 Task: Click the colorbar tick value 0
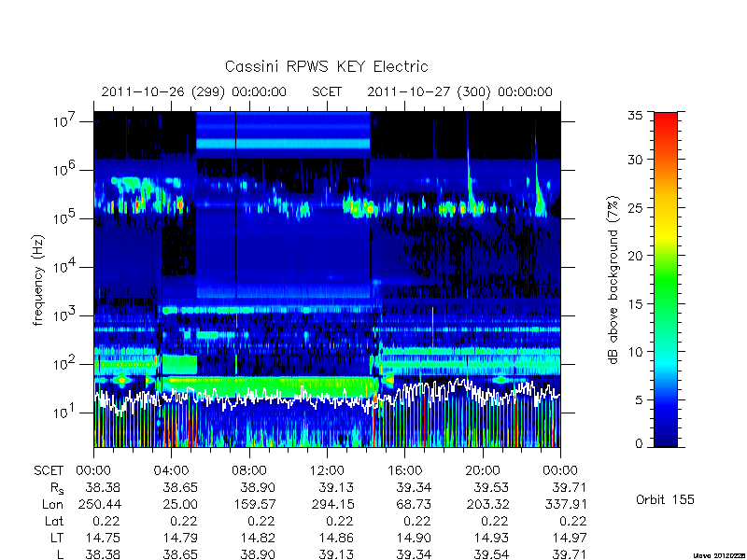pyautogui.click(x=639, y=443)
